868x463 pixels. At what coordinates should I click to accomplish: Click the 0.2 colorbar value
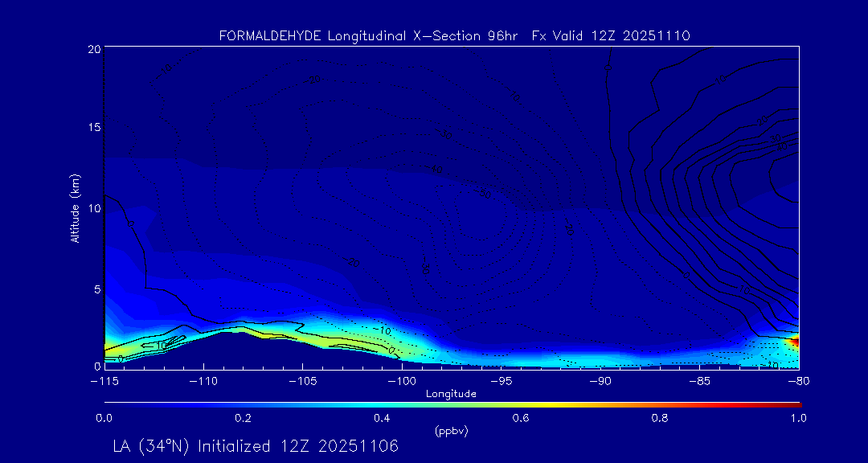(x=243, y=419)
